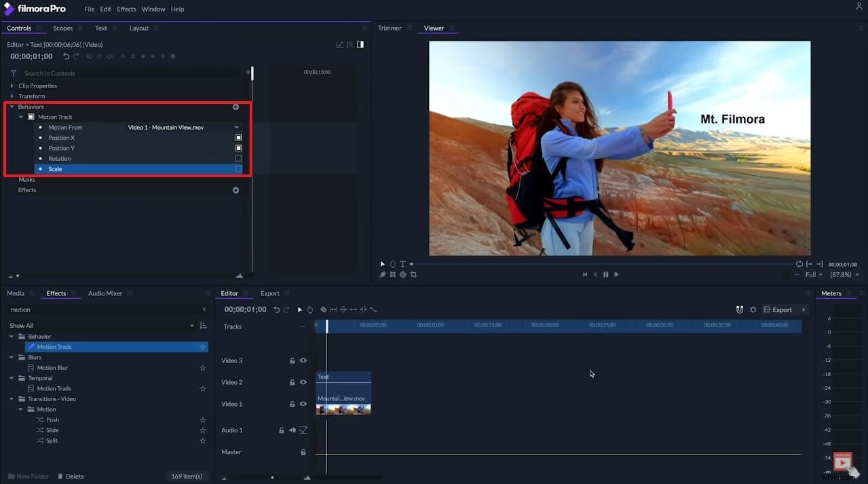Activate the Slice tool in the timeline toolbar
Screen dimensions: 868x484
(x=324, y=309)
